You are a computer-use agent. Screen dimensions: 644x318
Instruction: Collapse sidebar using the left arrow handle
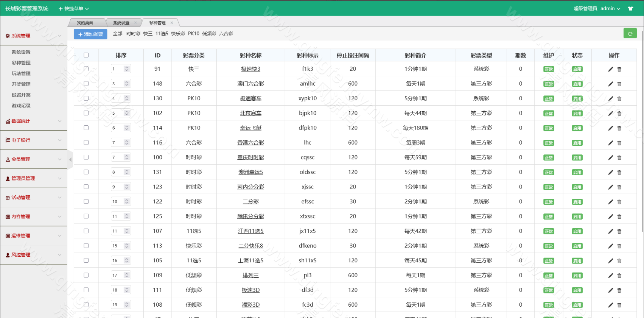pyautogui.click(x=70, y=160)
